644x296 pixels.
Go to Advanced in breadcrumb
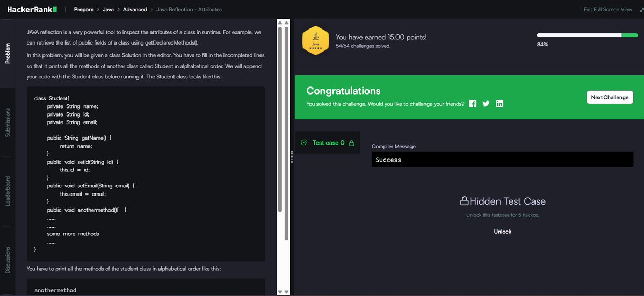135,10
